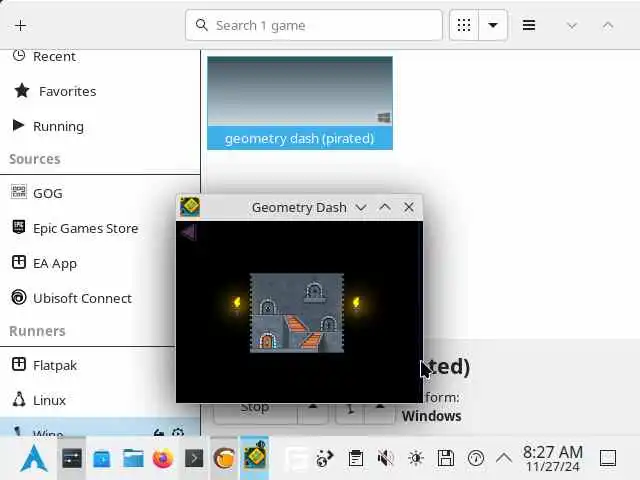This screenshot has width=640, height=480.
Task: Open the network globe tray icon
Action: click(x=325, y=458)
